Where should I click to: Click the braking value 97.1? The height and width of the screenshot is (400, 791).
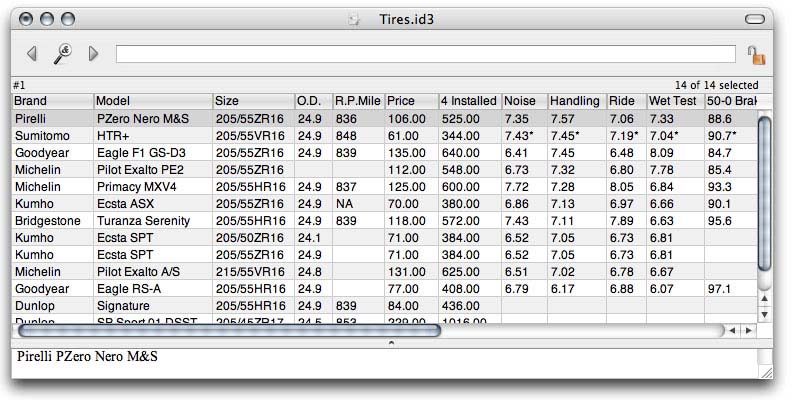pos(731,289)
